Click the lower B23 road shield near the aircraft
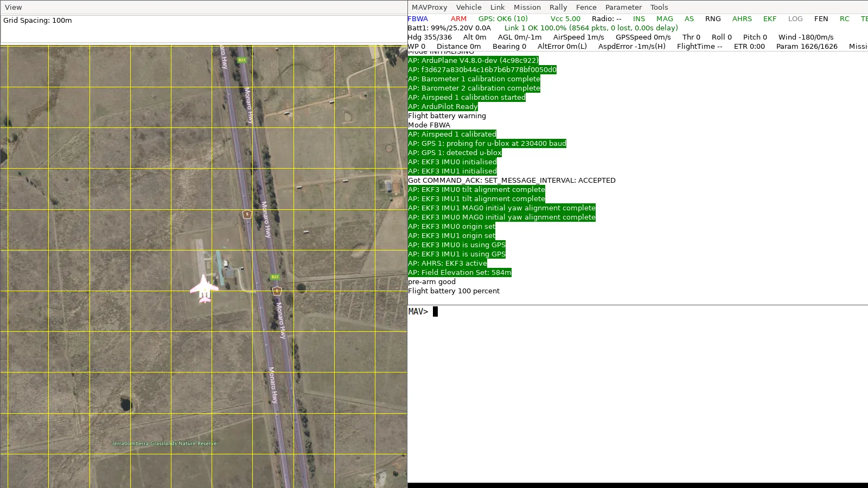This screenshot has height=488, width=868. coord(275,277)
